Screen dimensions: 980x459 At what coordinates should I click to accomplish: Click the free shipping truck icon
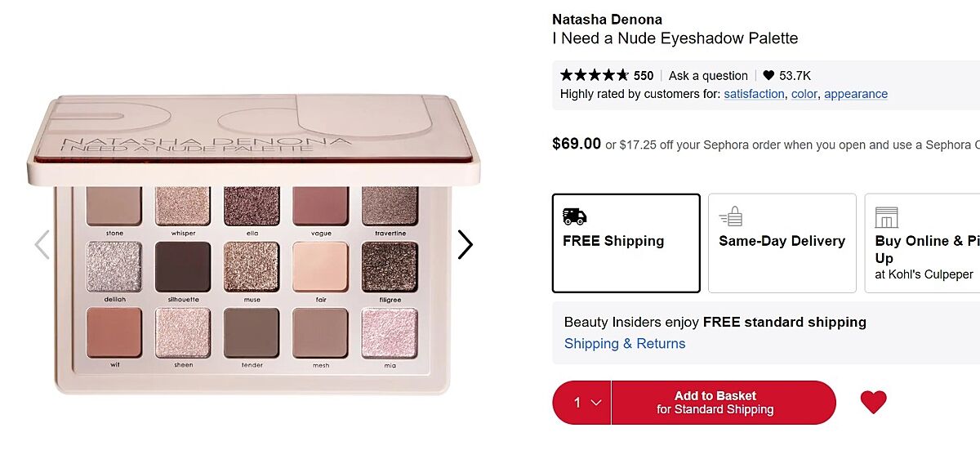575,216
